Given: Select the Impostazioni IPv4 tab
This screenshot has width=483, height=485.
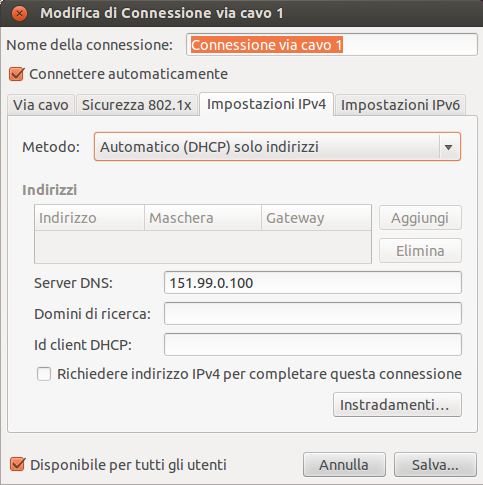Looking at the screenshot, I should [x=266, y=104].
